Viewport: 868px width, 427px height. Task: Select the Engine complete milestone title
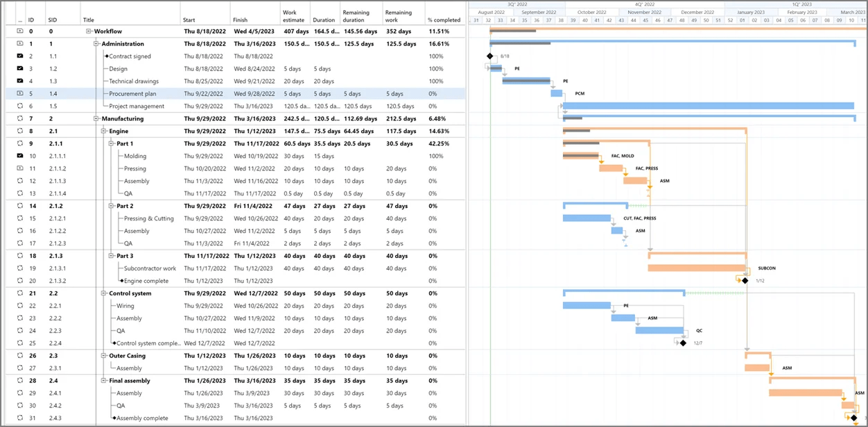point(146,281)
